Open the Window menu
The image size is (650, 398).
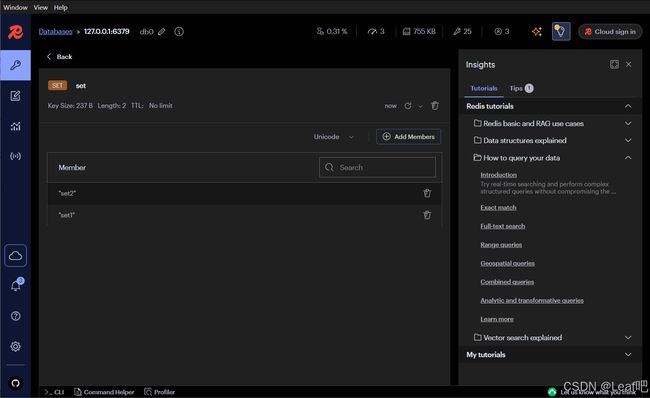coord(15,7)
